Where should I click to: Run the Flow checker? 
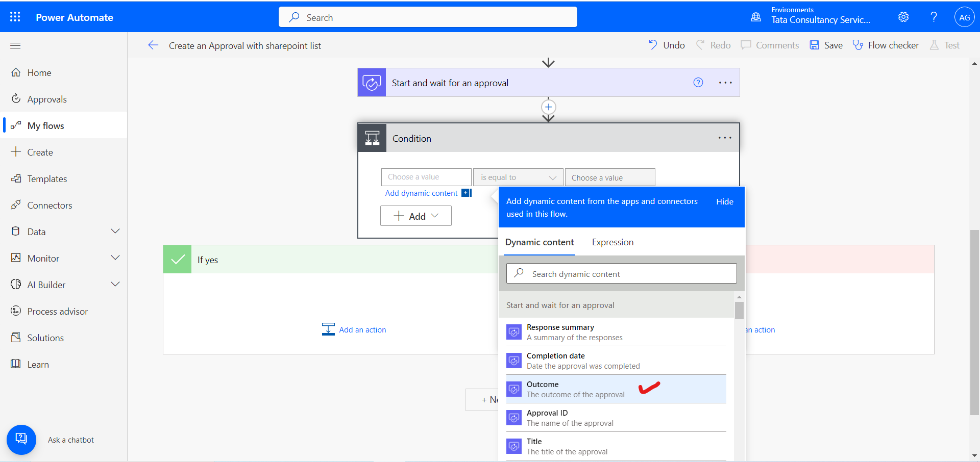(886, 45)
